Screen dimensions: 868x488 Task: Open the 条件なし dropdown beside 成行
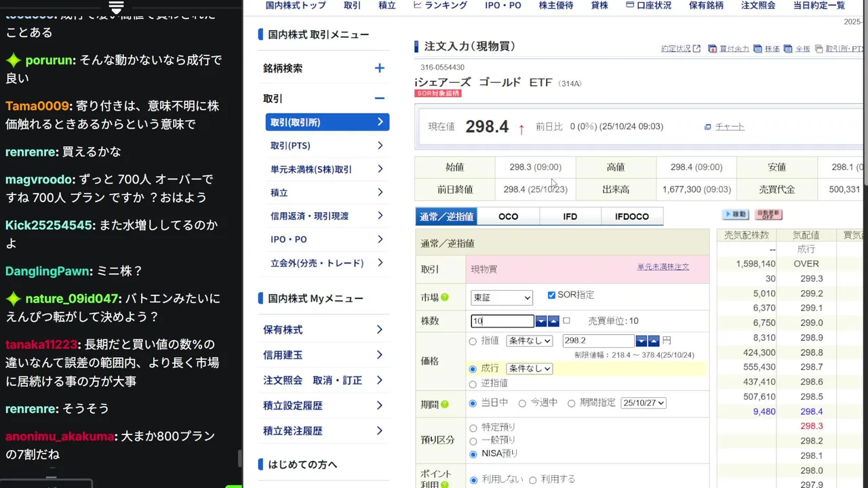(x=529, y=369)
